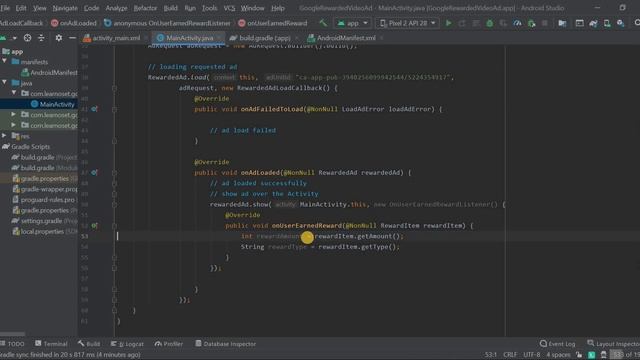
Task: Select local.properties in Gradle Scripts
Action: [x=44, y=231]
